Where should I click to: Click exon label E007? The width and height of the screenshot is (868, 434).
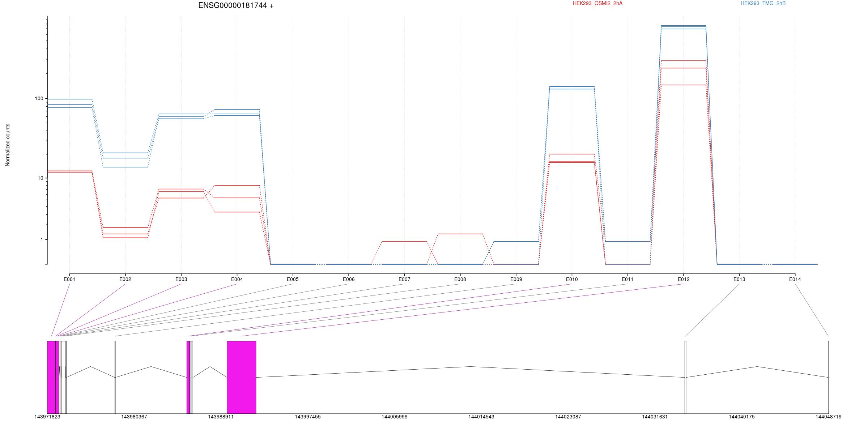coord(404,279)
